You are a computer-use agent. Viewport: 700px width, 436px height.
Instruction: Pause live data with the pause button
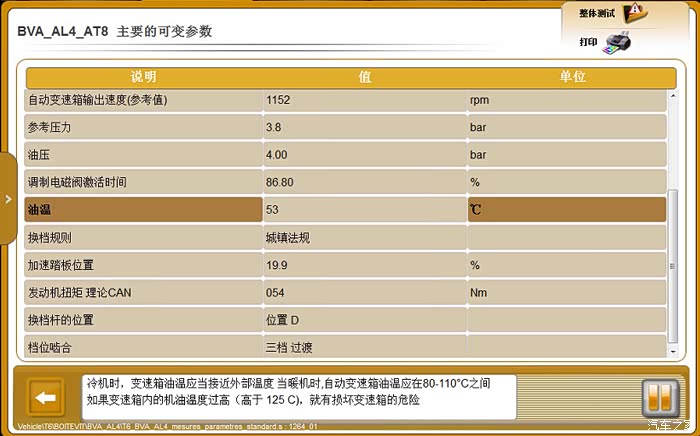(660, 397)
